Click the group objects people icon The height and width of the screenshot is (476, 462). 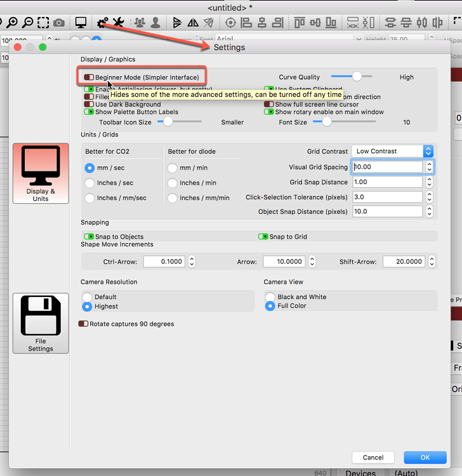coord(140,23)
